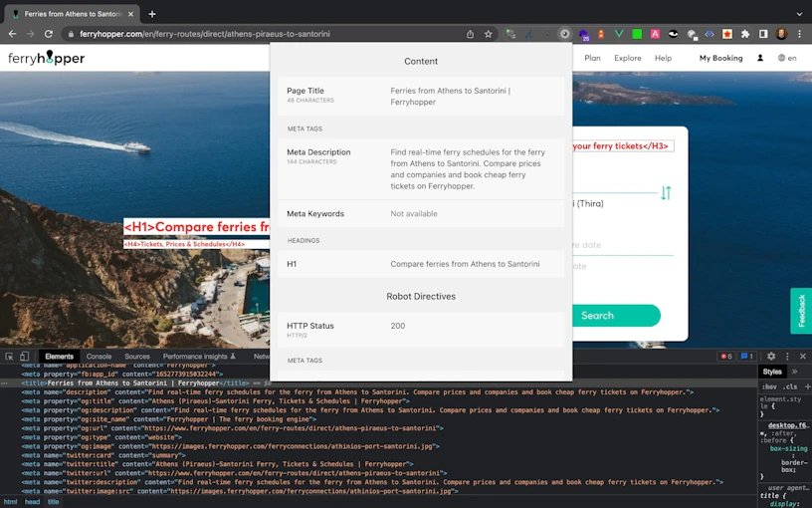Click the blue angle brackets extension icon

pos(710,34)
